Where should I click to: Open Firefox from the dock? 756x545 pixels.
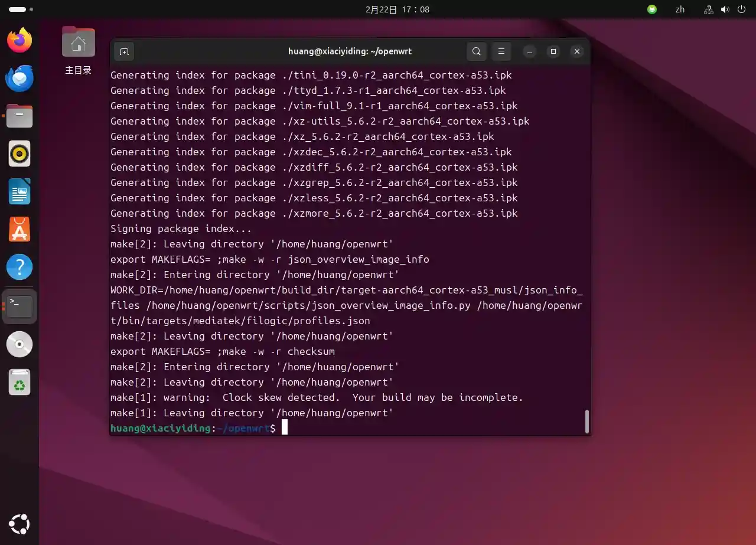tap(19, 40)
